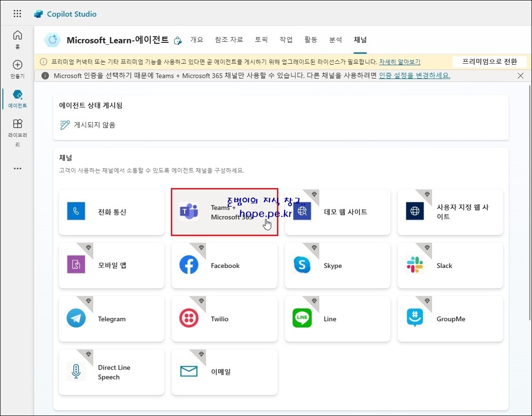Click the 게시되지 않음 status text
Screen dimensions: 532x416
(95, 125)
